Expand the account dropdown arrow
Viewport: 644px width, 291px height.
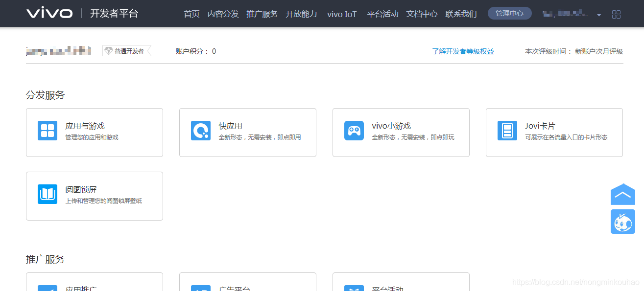599,15
